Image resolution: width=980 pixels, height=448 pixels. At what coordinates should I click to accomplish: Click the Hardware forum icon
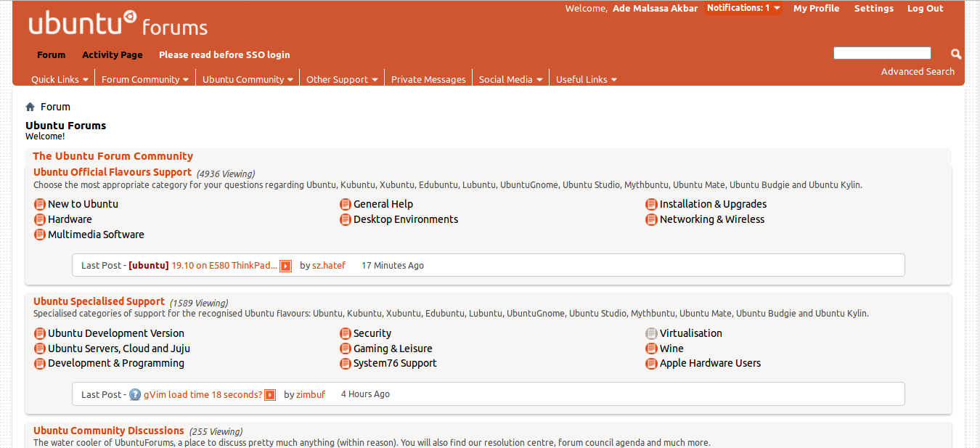coord(39,219)
